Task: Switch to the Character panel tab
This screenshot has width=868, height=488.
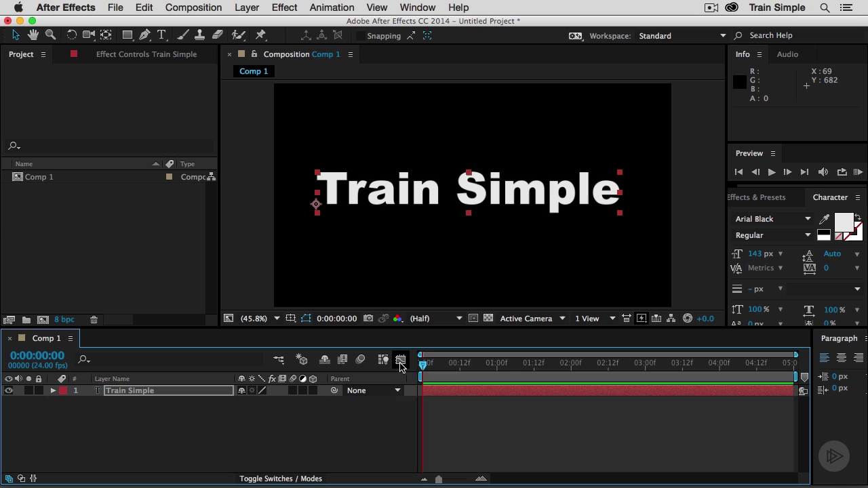Action: pos(830,197)
